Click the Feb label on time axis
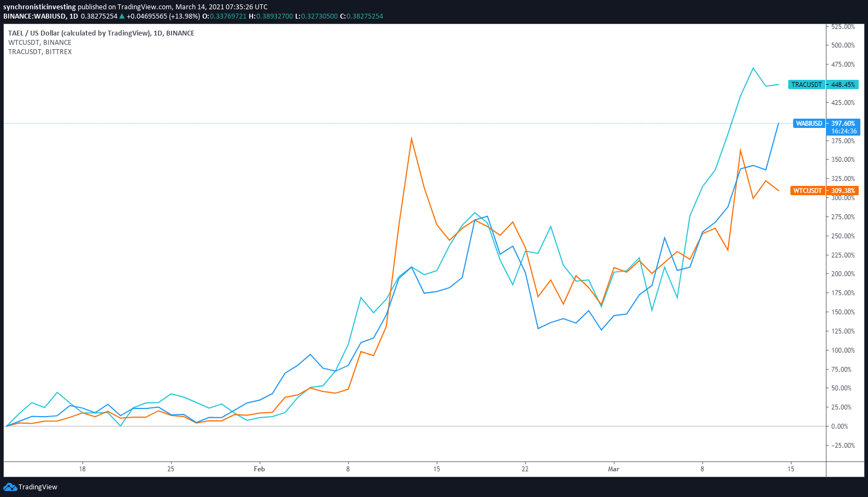868x497 pixels. point(259,469)
